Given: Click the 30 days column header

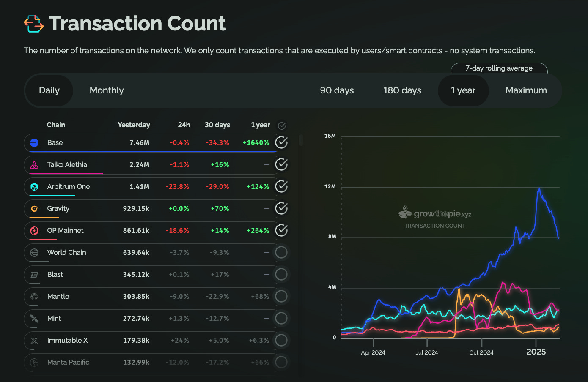Looking at the screenshot, I should pyautogui.click(x=217, y=125).
